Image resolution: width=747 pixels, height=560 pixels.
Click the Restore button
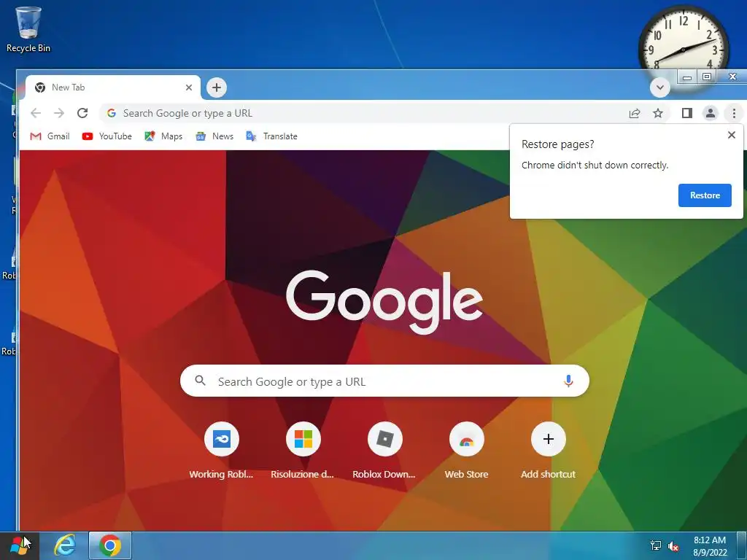pyautogui.click(x=705, y=195)
